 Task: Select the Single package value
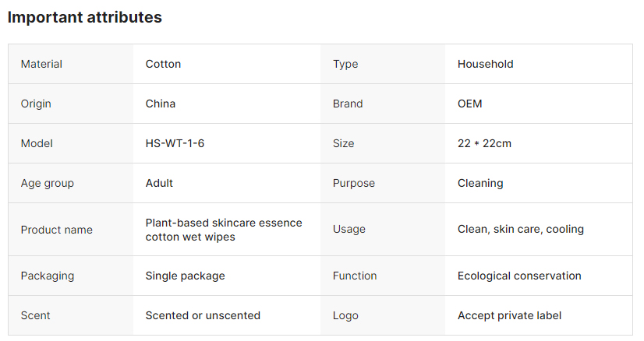pyautogui.click(x=185, y=276)
